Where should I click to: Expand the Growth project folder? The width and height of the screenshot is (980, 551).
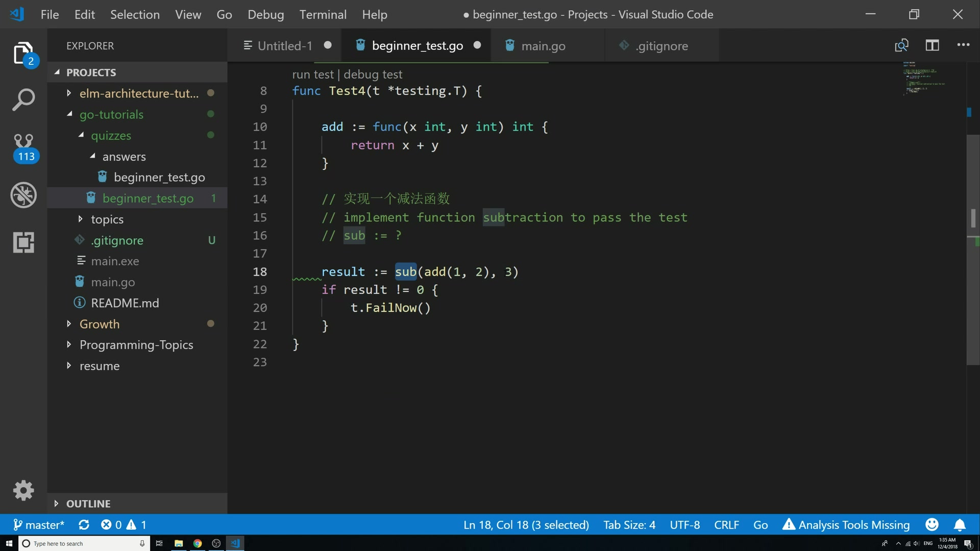click(69, 323)
